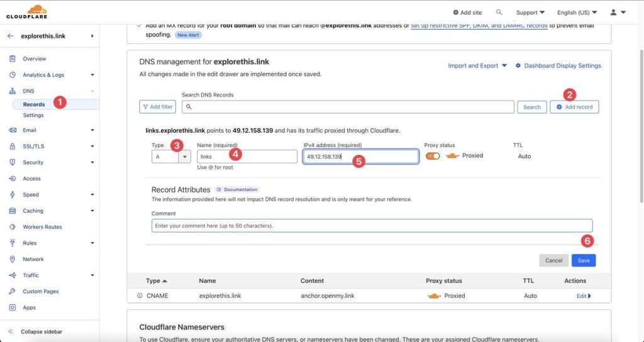Open the Network menu item
This screenshot has width=644, height=342.
[x=33, y=259]
